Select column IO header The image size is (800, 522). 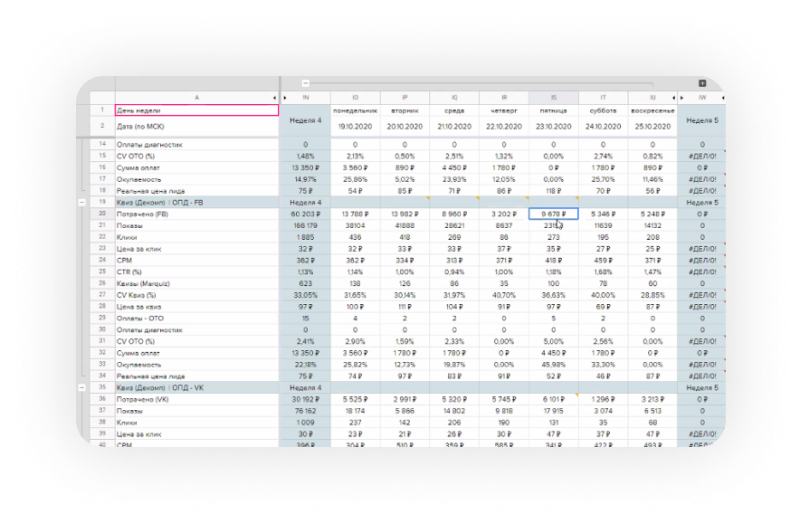[x=355, y=97]
